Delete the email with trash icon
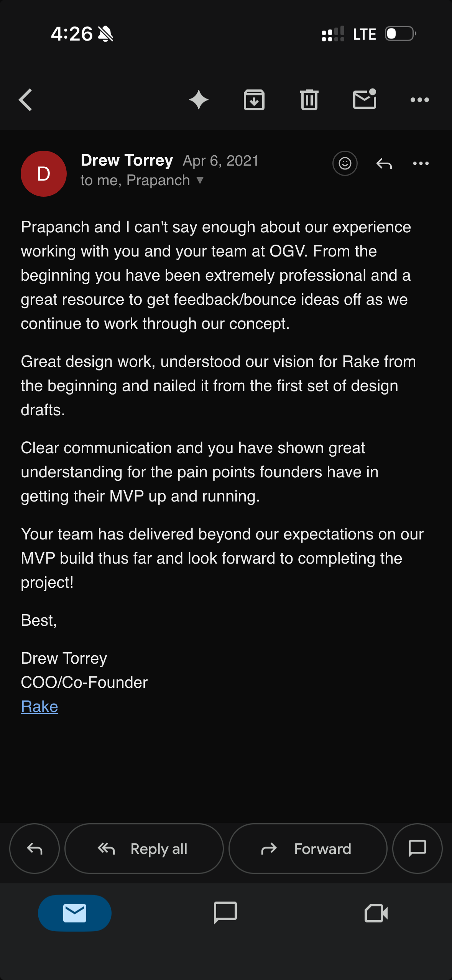Image resolution: width=452 pixels, height=980 pixels. (309, 100)
